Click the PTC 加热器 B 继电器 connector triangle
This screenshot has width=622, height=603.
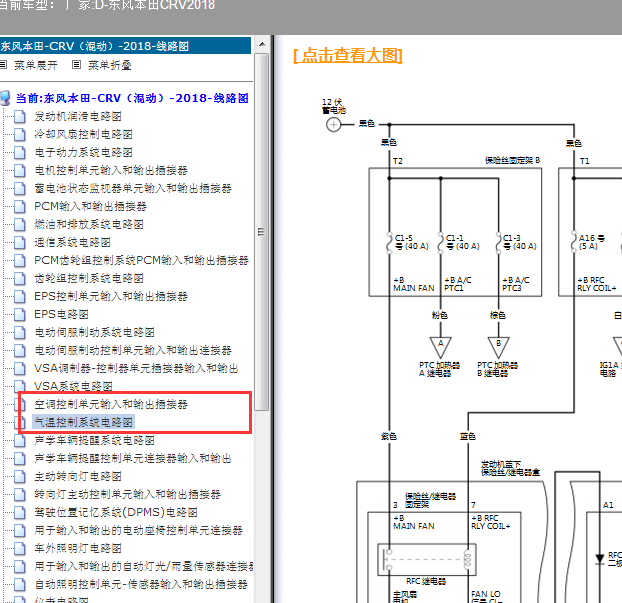(x=498, y=347)
